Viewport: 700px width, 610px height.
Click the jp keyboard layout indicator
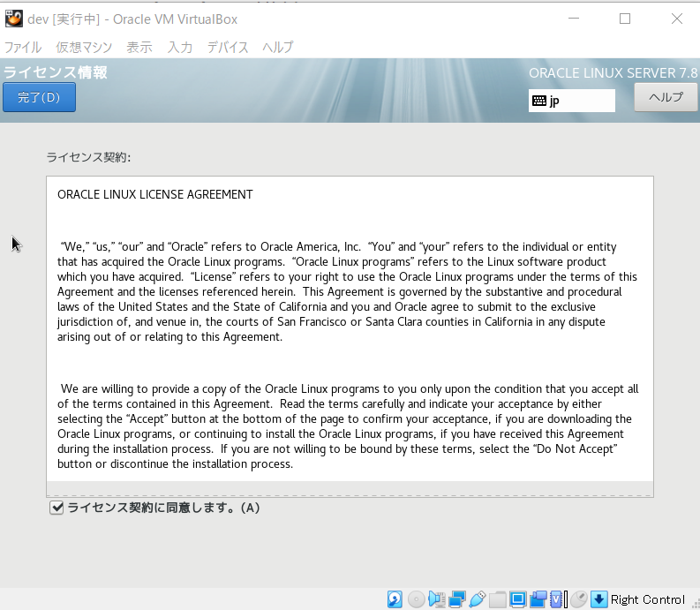[571, 101]
